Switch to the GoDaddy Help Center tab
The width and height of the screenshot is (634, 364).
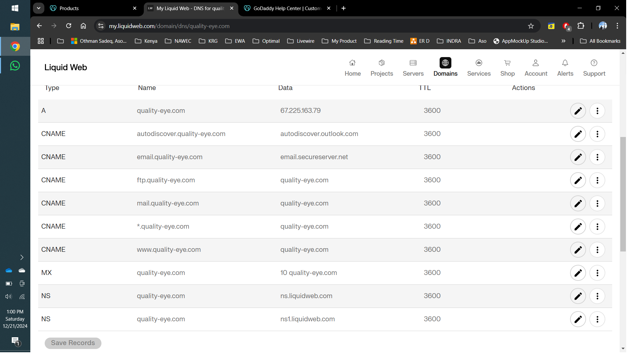tap(287, 8)
